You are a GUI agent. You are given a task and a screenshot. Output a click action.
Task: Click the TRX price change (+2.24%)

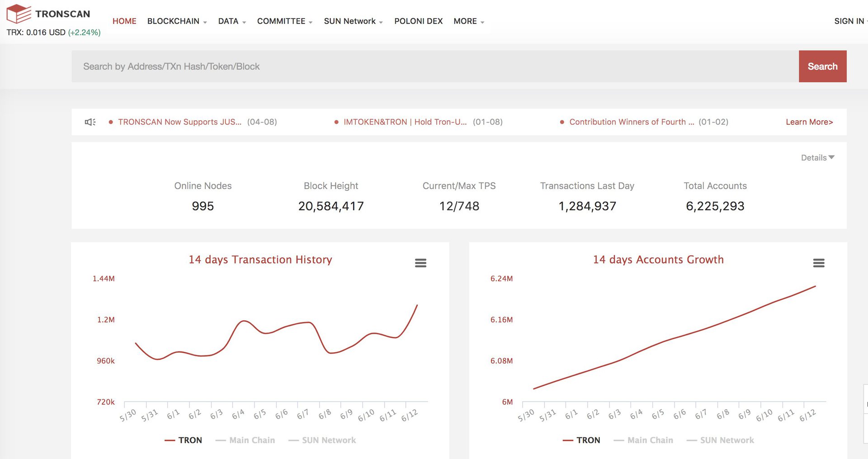click(84, 33)
